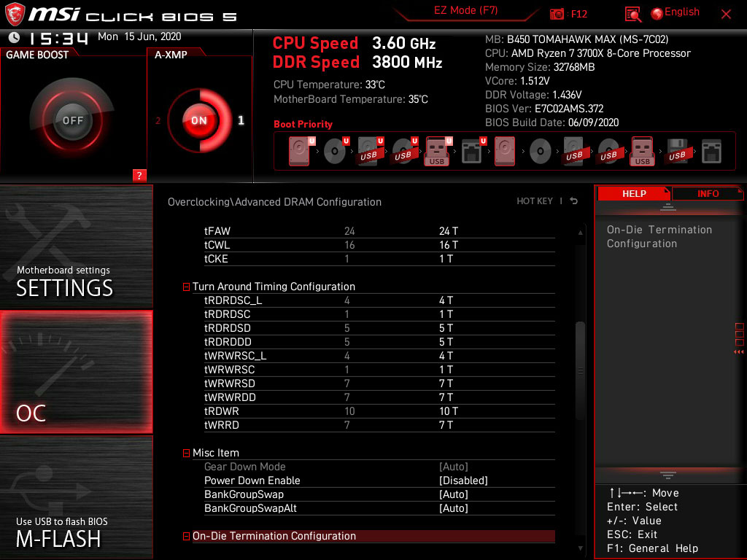Screen dimensions: 747x560
Task: Click the UEFI USB key boot icon
Action: click(x=436, y=151)
